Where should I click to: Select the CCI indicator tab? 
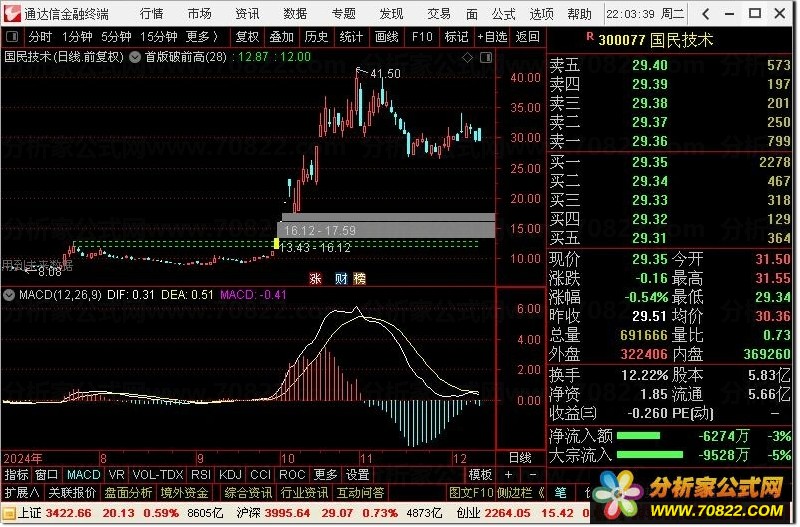(260, 475)
